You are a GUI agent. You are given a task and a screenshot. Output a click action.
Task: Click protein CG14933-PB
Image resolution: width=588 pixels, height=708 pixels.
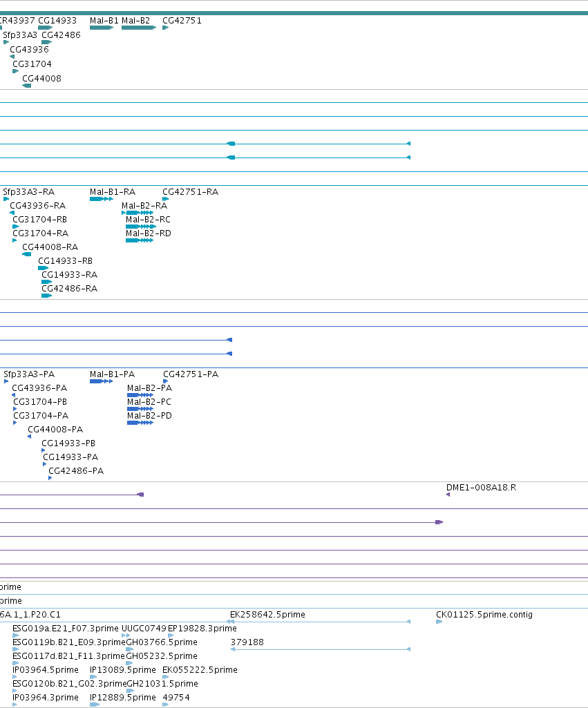pyautogui.click(x=68, y=443)
